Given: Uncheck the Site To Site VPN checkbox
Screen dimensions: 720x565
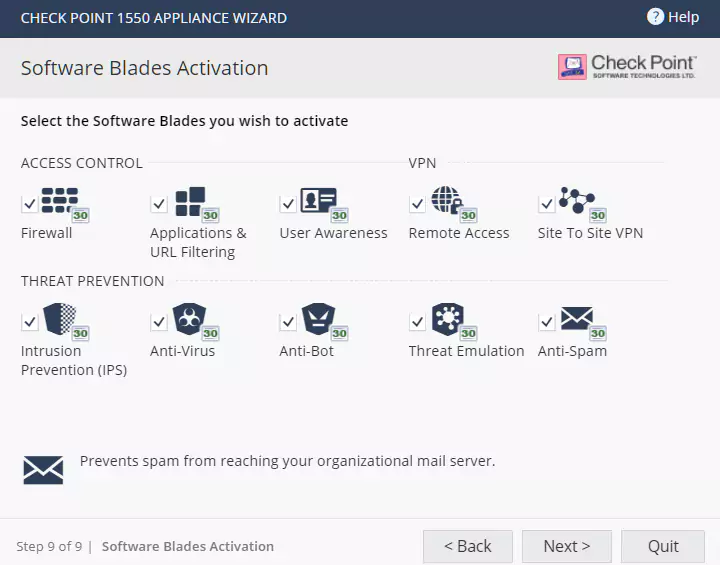Looking at the screenshot, I should [x=547, y=204].
